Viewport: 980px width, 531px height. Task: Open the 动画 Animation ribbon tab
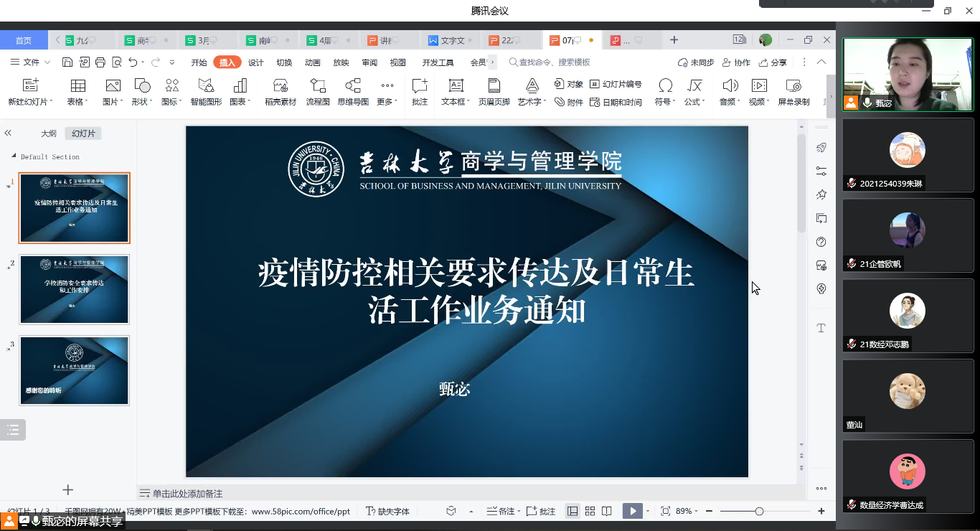click(x=313, y=62)
